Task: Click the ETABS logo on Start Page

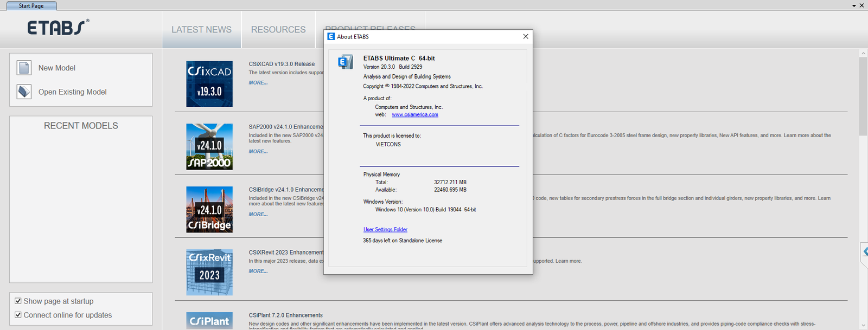Action: click(x=59, y=27)
